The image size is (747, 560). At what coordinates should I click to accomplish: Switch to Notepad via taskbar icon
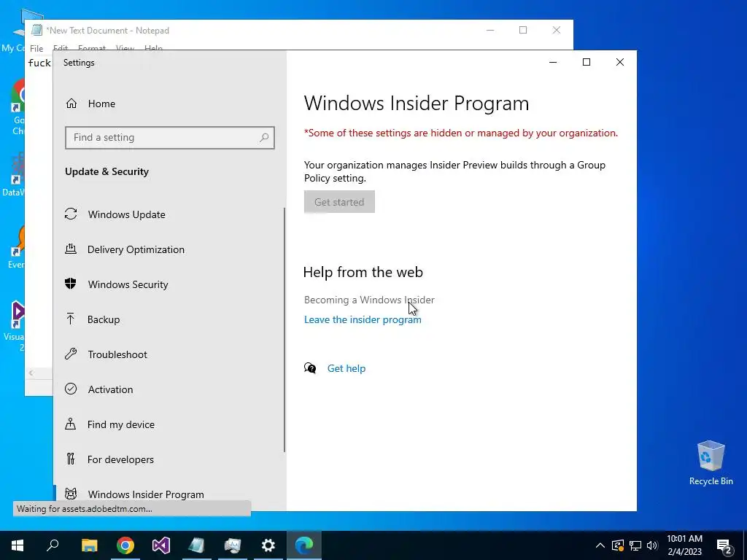pos(196,545)
